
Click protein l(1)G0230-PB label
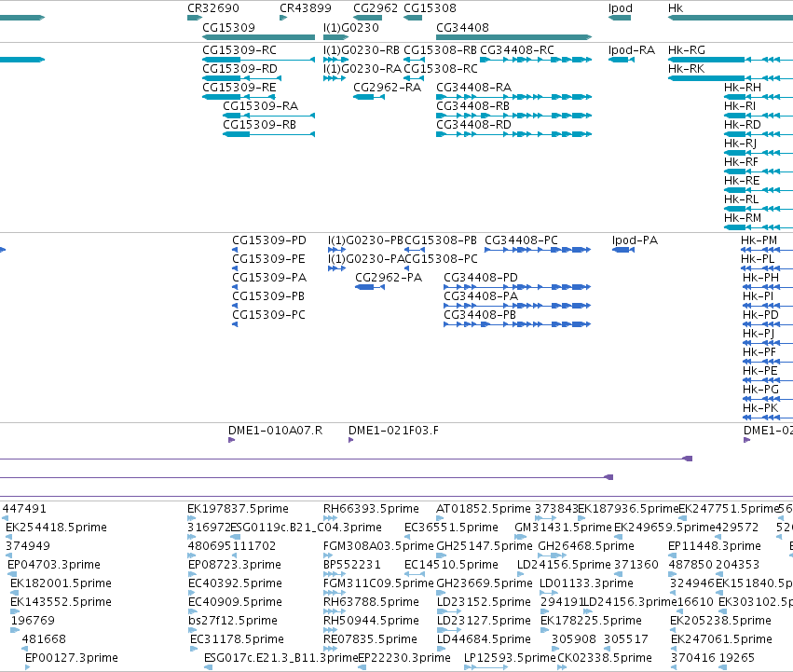[365, 240]
